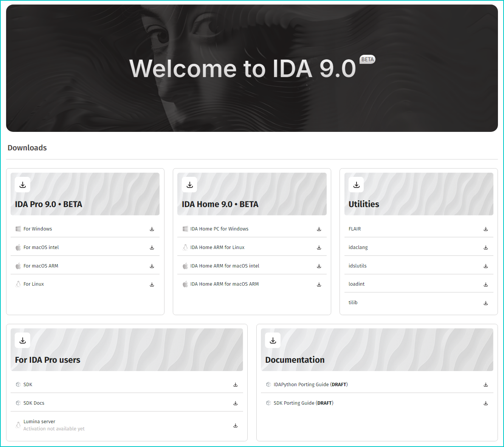Click the BETA badge in the banner
The image size is (504, 447).
tap(368, 59)
